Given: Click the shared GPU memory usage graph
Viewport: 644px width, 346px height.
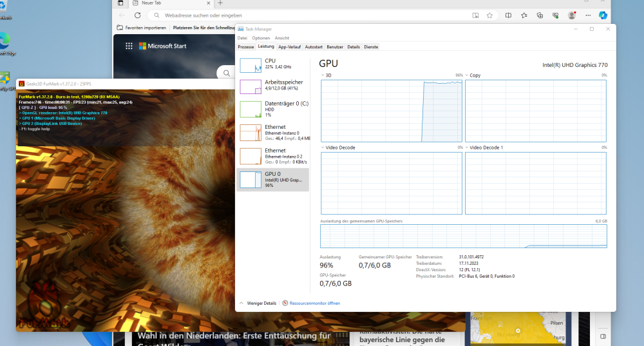Looking at the screenshot, I should 463,236.
